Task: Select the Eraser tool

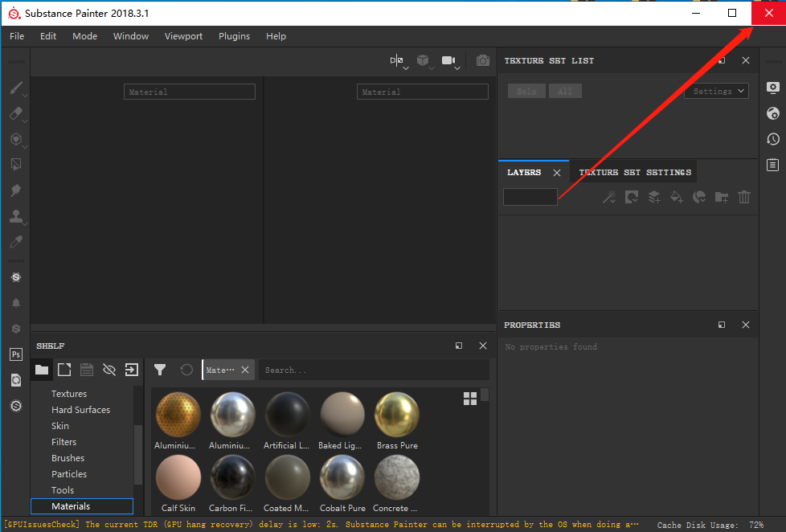Action: point(16,113)
